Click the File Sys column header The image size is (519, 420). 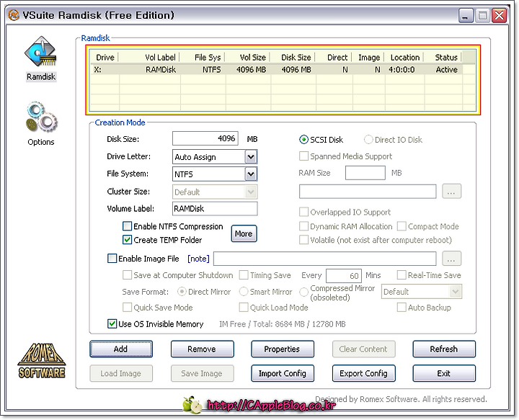[203, 57]
